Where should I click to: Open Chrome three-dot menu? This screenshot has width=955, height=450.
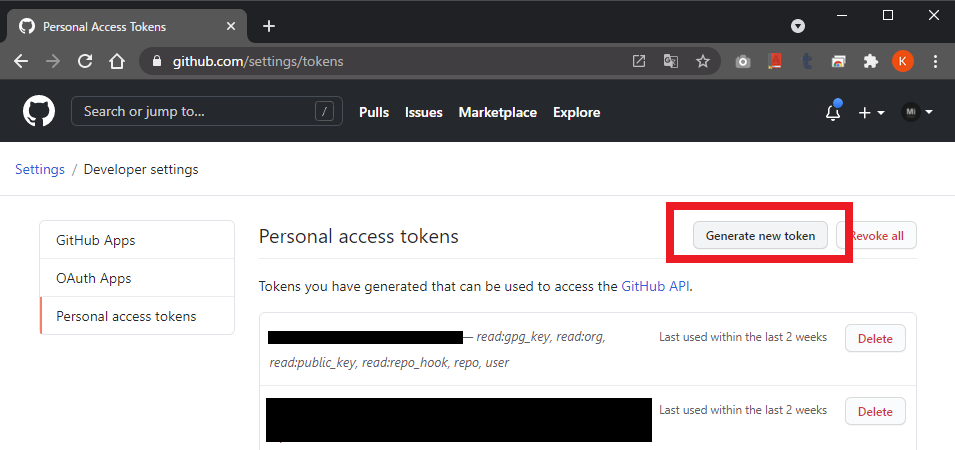936,62
